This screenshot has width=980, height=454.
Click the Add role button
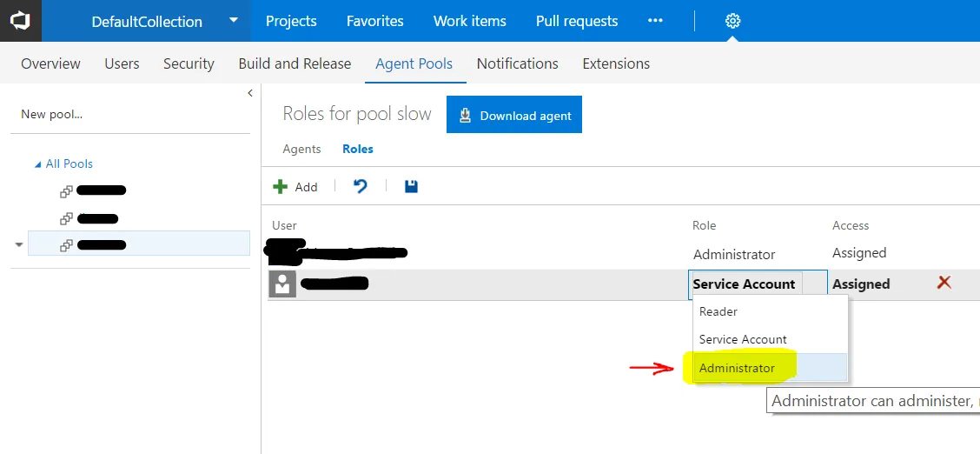(x=295, y=186)
